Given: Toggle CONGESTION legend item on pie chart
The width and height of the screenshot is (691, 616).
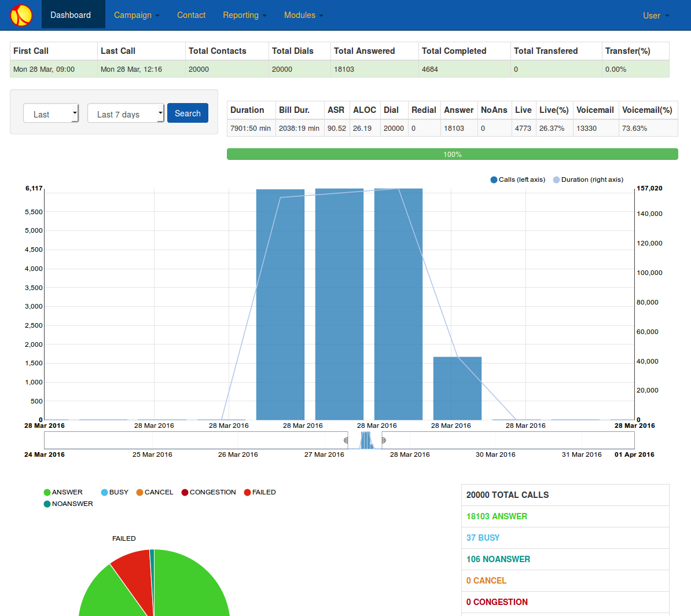Looking at the screenshot, I should tap(208, 492).
